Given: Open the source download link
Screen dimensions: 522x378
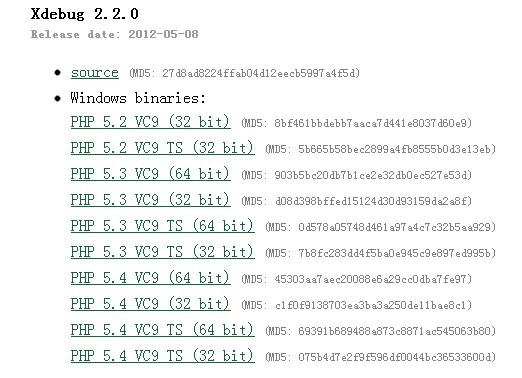Looking at the screenshot, I should click(95, 73).
